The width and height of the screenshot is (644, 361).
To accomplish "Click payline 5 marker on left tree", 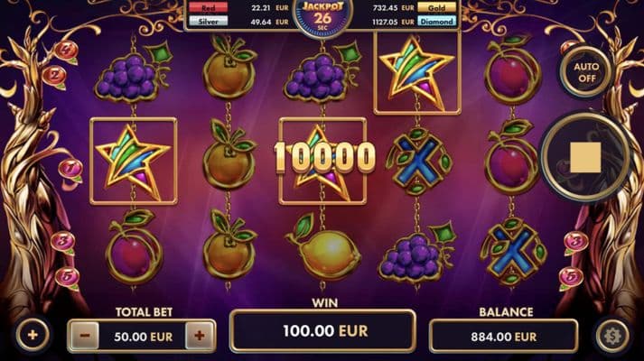I will (68, 277).
